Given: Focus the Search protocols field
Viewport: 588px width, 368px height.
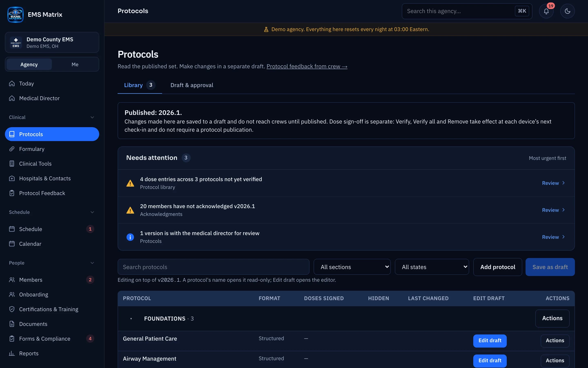Looking at the screenshot, I should 213,267.
